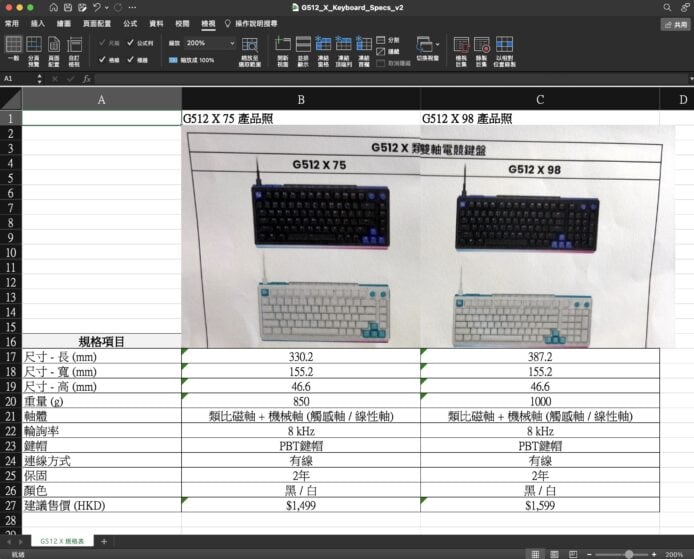Open the 頁面配置 Page Layout ribbon tab

pos(97,23)
